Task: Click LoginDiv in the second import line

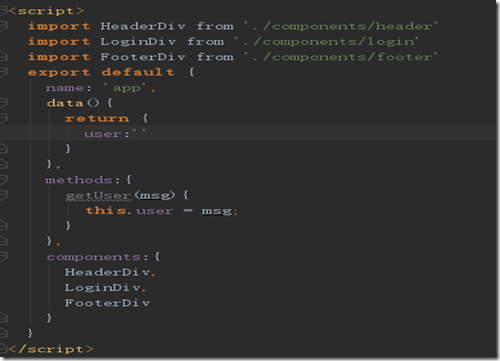Action: [x=138, y=41]
